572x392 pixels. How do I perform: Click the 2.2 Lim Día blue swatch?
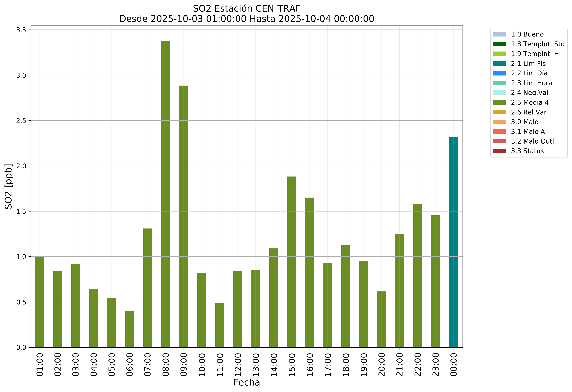click(x=499, y=73)
